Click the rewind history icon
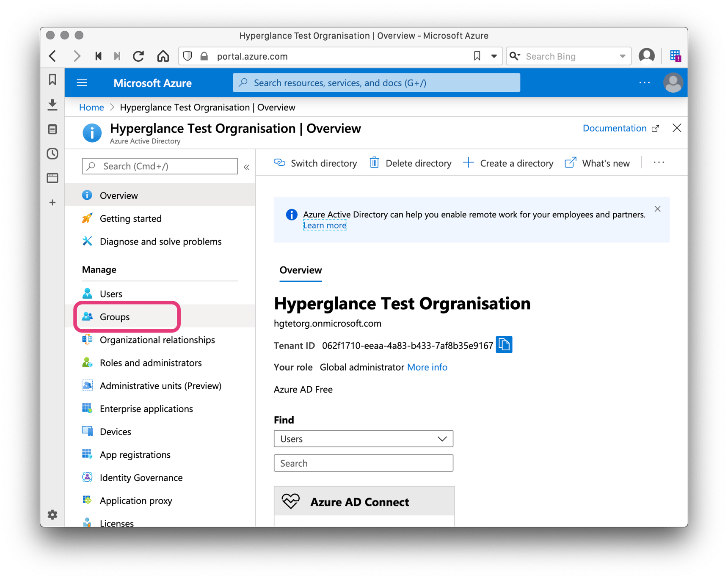Viewport: 728px width, 580px height. pos(99,56)
